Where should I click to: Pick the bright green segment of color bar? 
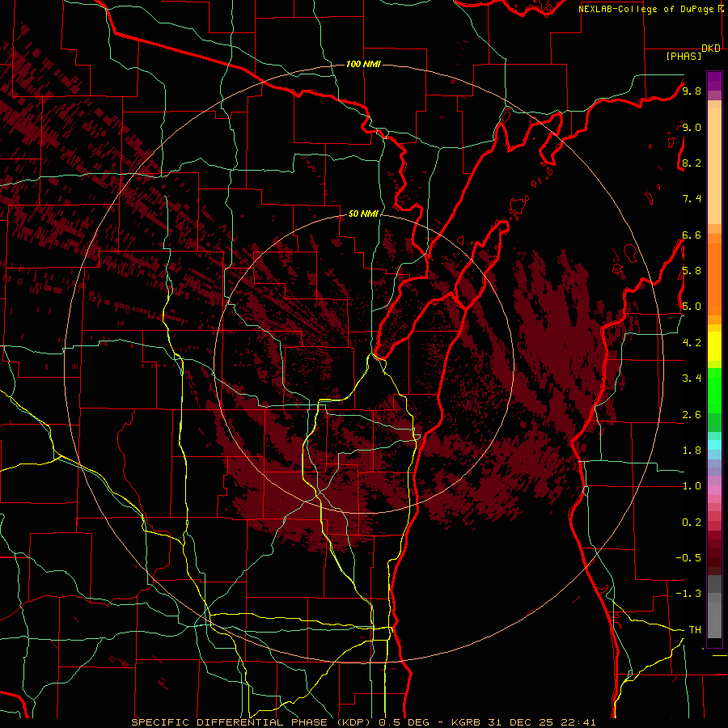tap(714, 390)
